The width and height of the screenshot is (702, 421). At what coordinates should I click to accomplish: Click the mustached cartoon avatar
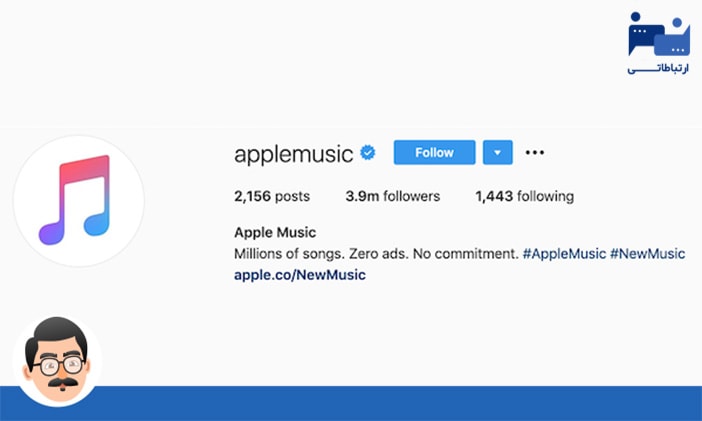coord(57,360)
